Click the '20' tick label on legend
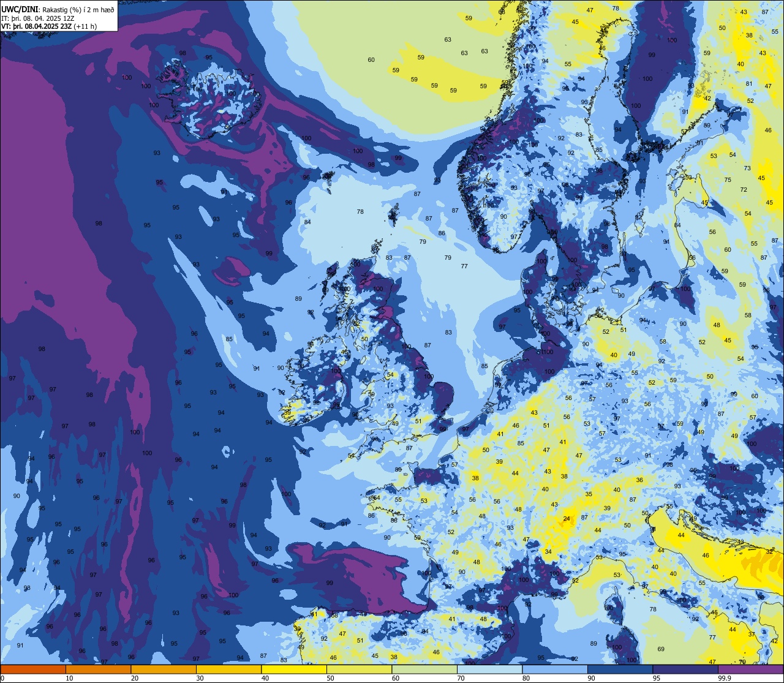Image resolution: width=784 pixels, height=683 pixels. [x=135, y=678]
